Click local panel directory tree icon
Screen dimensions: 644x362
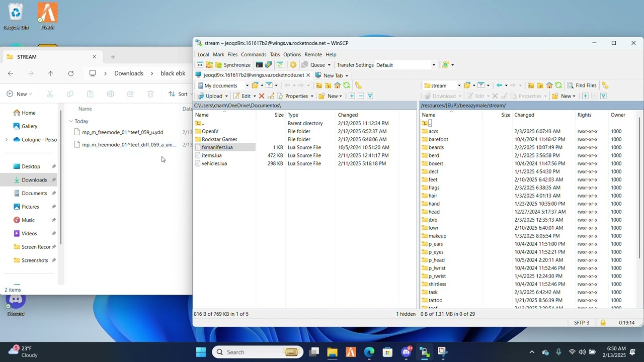coord(358,85)
